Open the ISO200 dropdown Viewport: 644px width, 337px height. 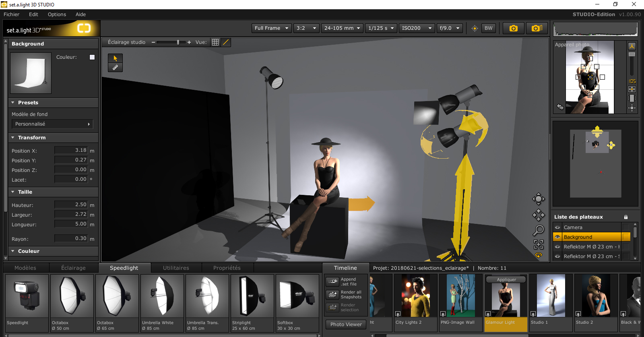click(417, 28)
